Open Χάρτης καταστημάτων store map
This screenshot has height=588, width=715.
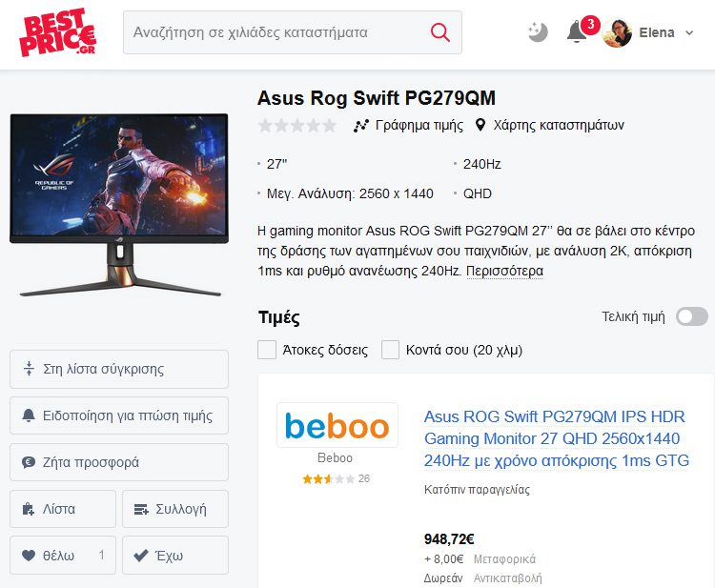(x=549, y=125)
